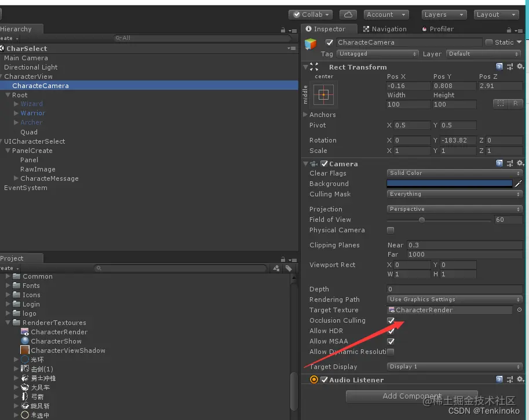
Task: Open Rendering Path dropdown
Action: click(x=454, y=300)
